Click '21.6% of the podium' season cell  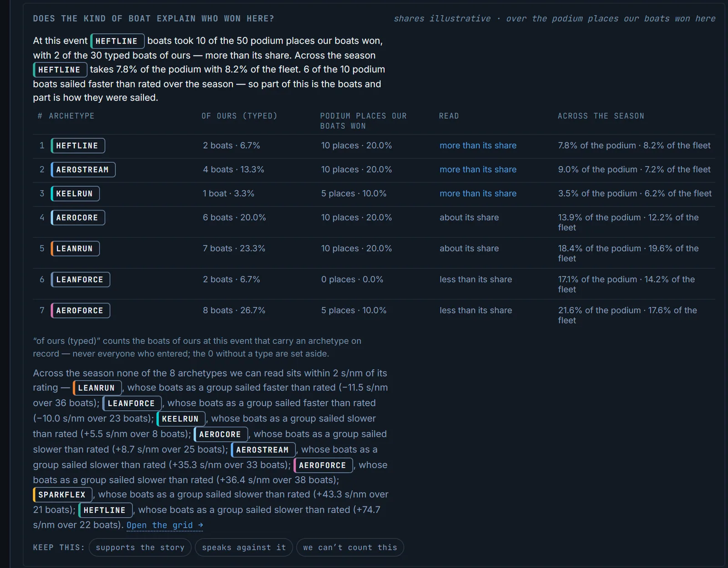[628, 315]
